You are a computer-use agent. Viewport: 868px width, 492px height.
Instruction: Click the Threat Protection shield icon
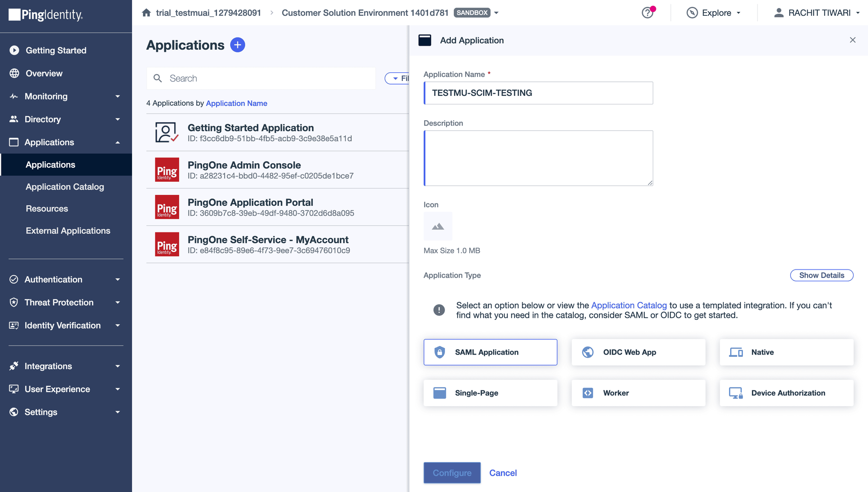click(14, 302)
